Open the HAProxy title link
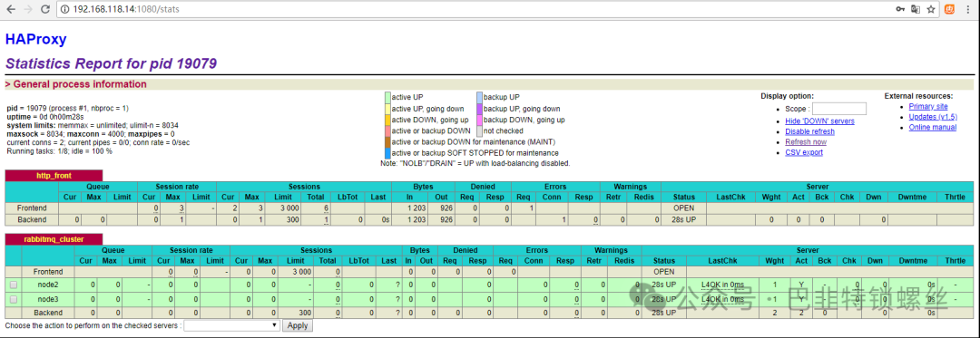 pos(35,39)
